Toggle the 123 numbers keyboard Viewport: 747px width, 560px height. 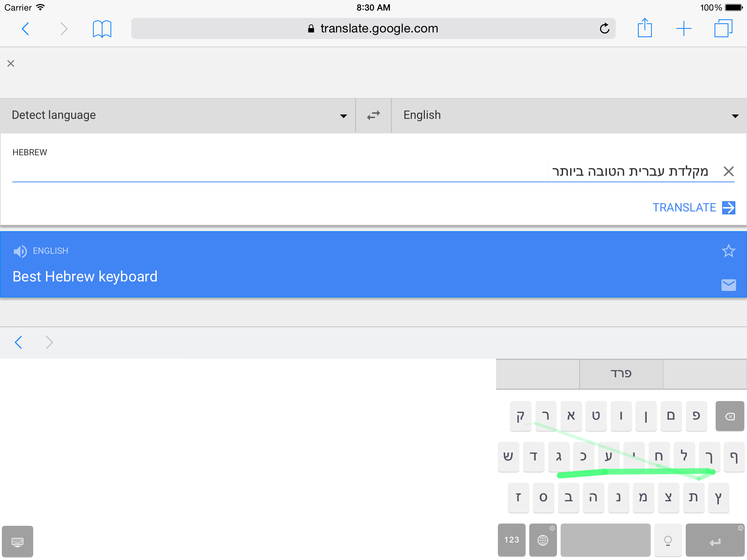click(511, 540)
